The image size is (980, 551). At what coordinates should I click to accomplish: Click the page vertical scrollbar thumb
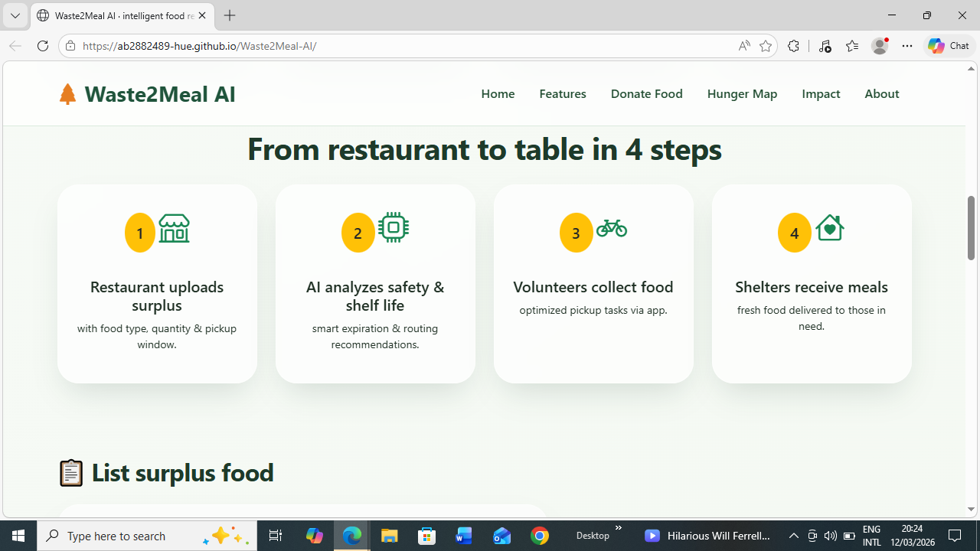pyautogui.click(x=972, y=227)
